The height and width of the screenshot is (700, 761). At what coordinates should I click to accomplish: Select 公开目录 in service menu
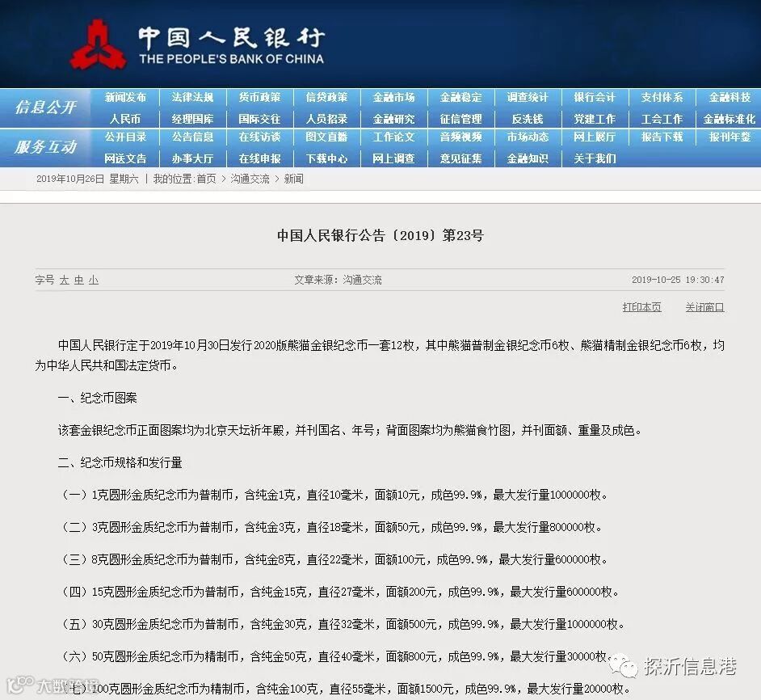[125, 137]
